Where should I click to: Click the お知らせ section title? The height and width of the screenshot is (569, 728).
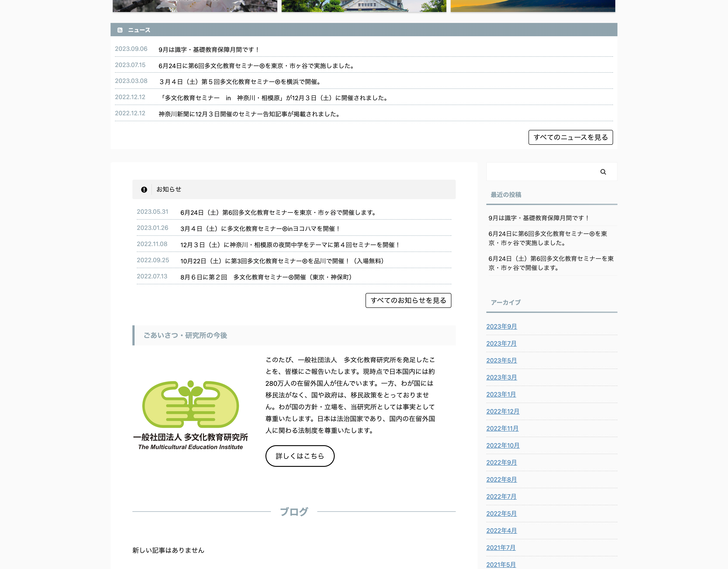[169, 190]
